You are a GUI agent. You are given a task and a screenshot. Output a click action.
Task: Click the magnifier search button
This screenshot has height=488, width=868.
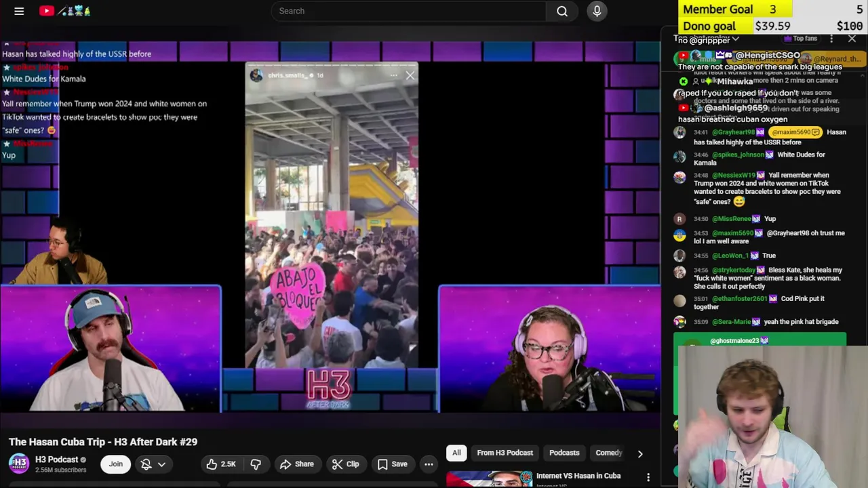562,11
